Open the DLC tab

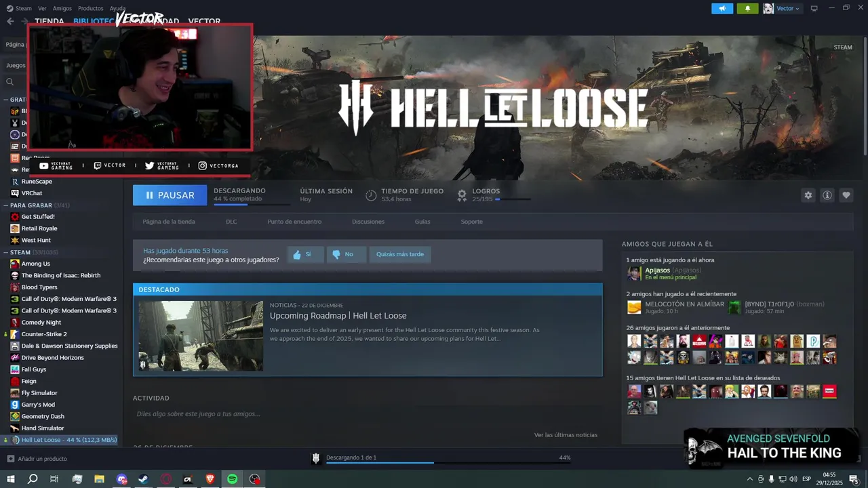point(231,222)
